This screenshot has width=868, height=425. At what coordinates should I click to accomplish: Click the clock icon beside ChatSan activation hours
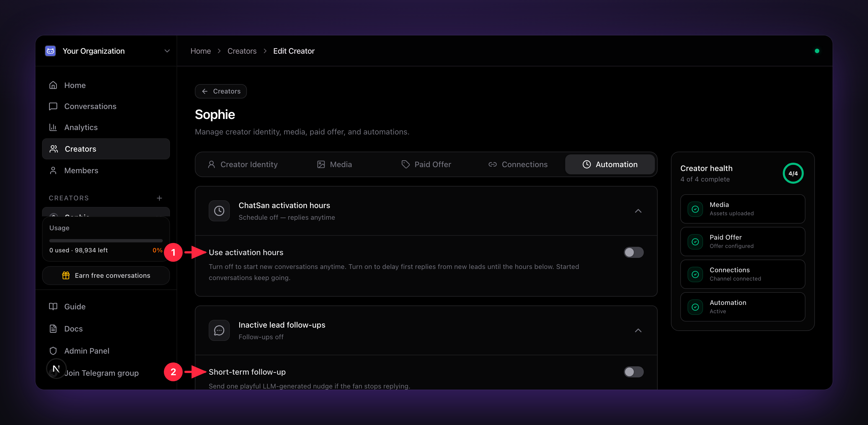point(219,211)
